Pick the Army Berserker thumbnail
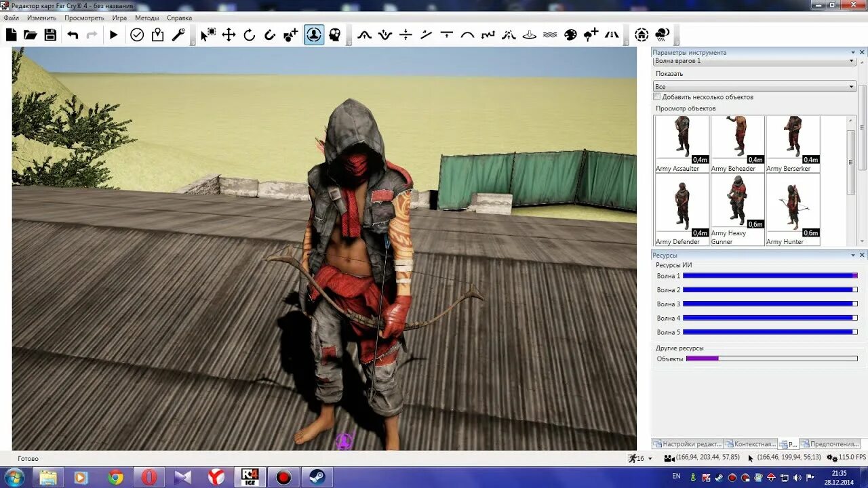Viewport: 868px width, 488px height. point(793,144)
